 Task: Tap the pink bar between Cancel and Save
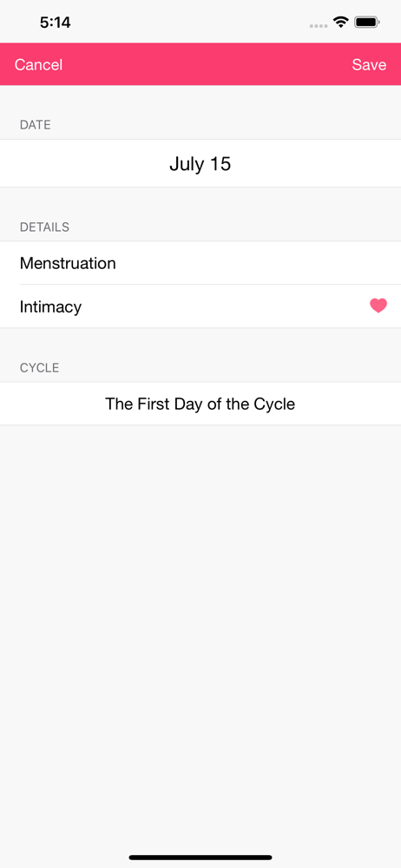click(x=207, y=64)
